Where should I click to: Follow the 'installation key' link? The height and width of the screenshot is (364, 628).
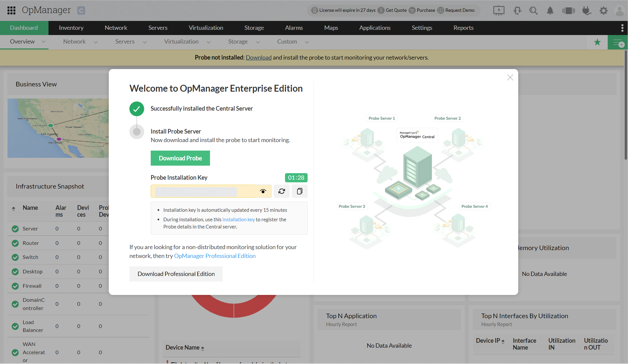(x=238, y=220)
